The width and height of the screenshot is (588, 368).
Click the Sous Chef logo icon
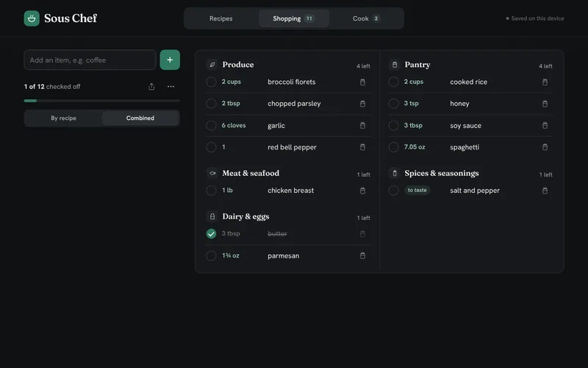tap(32, 18)
